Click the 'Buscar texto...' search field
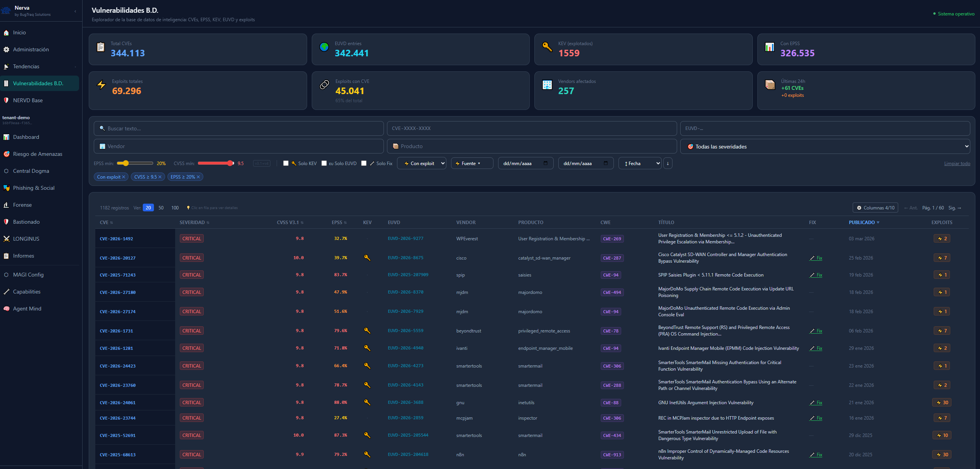 [x=238, y=128]
